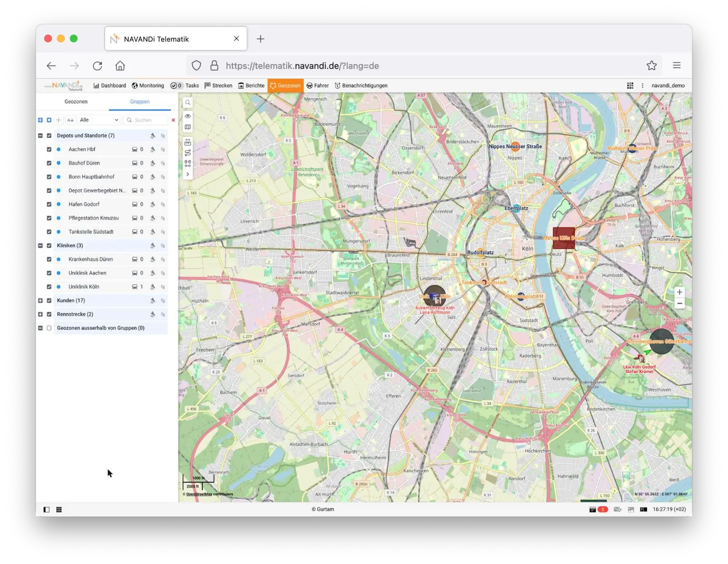728x564 pixels.
Task: Open the Monitoring menu item
Action: [x=148, y=86]
